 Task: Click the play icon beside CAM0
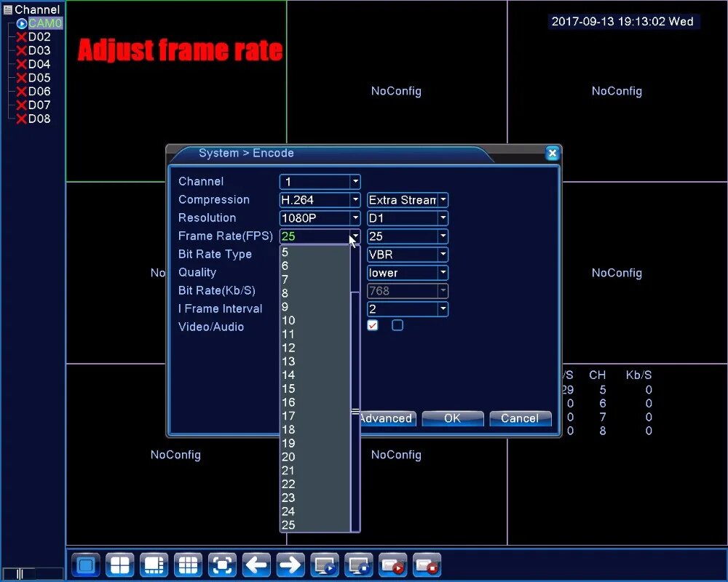click(x=21, y=23)
